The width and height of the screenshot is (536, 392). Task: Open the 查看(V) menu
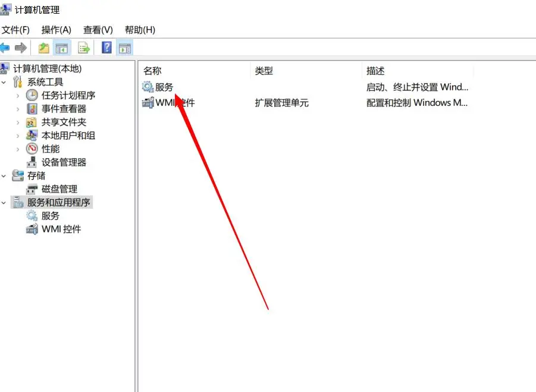point(98,30)
